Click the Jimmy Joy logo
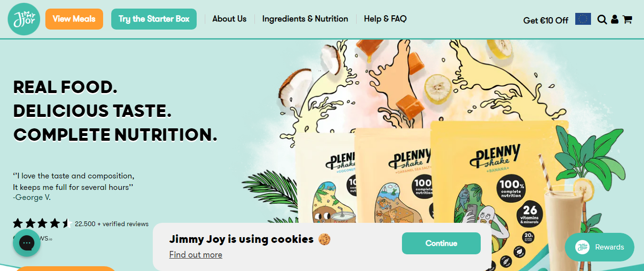 (x=24, y=19)
